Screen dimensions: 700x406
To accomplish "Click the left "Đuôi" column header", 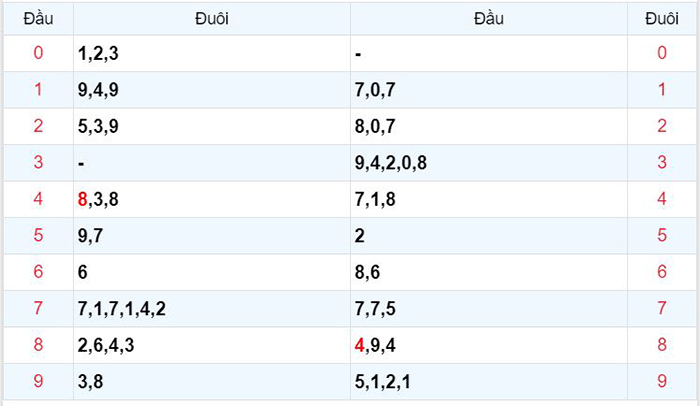I will (x=212, y=19).
